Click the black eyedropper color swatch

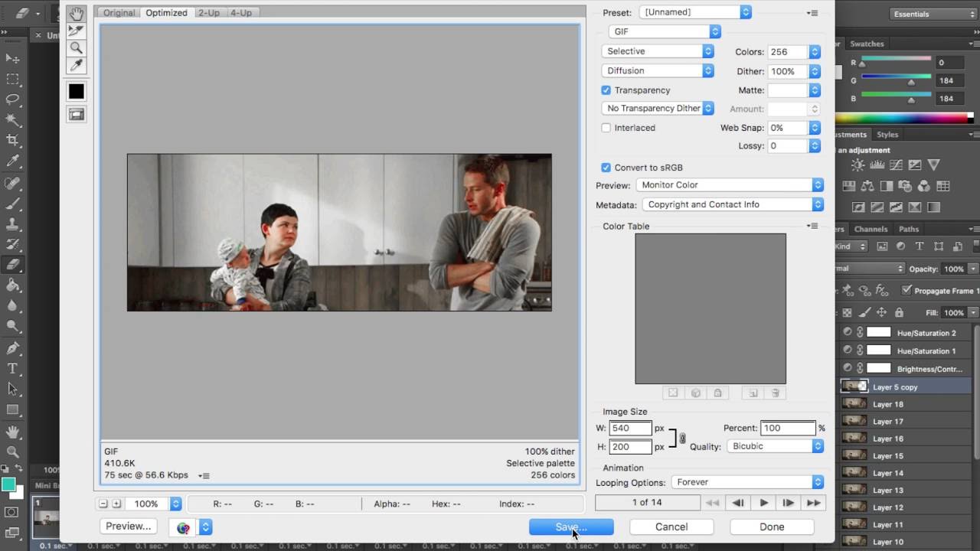(76, 91)
